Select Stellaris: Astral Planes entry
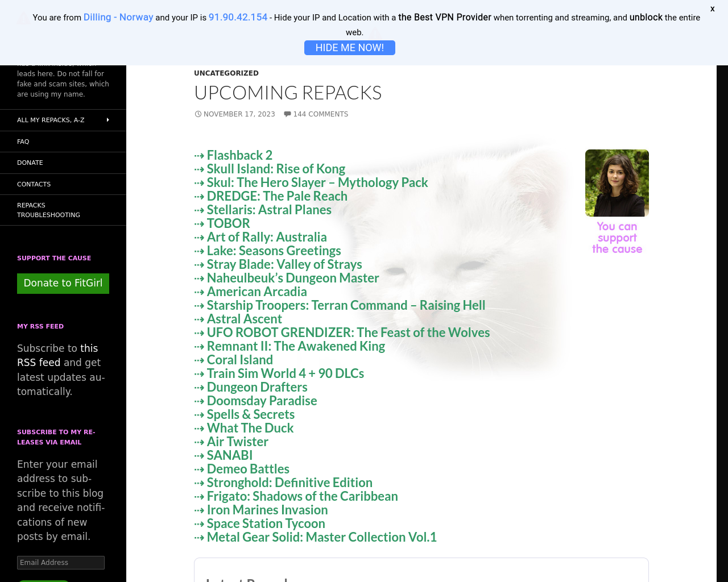The height and width of the screenshot is (582, 728). coord(269,210)
